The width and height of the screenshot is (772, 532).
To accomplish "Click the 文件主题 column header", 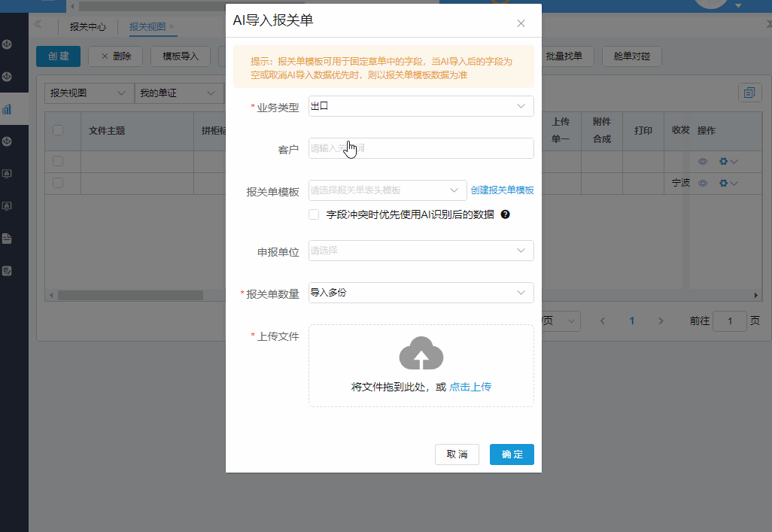I will (x=107, y=130).
